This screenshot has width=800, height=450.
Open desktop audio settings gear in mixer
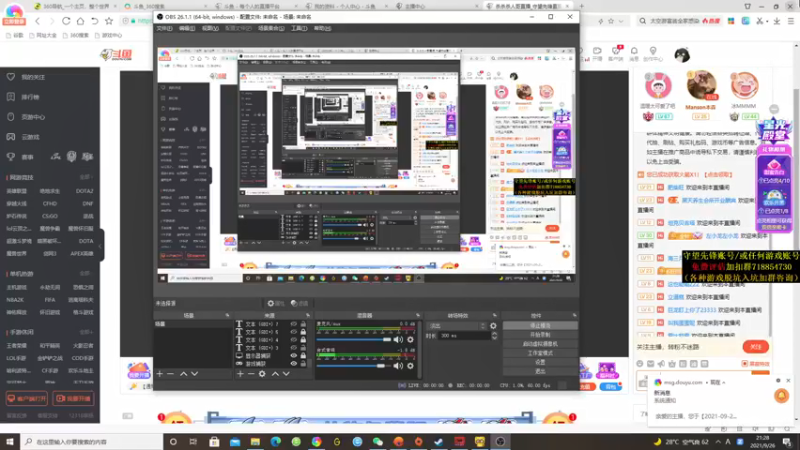(410, 366)
